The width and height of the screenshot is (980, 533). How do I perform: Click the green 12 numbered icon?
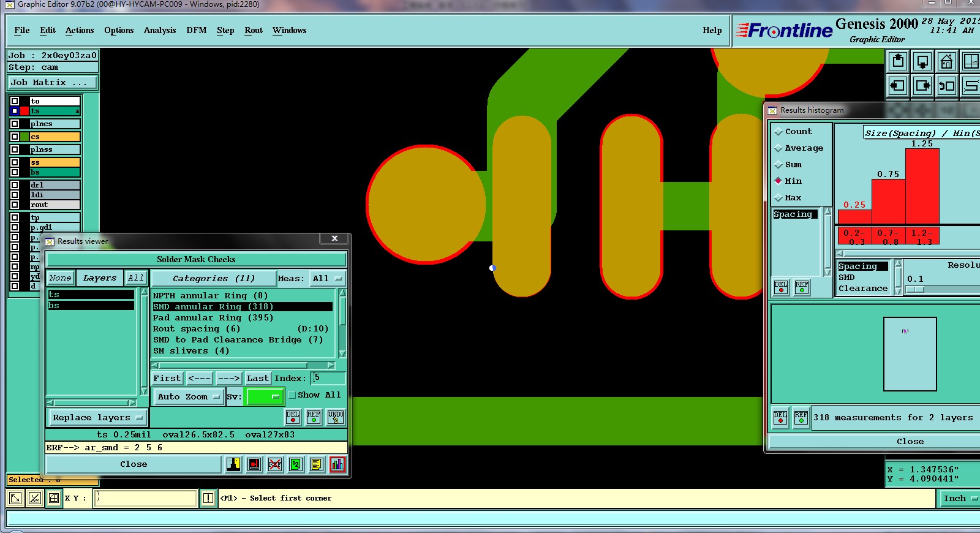296,464
